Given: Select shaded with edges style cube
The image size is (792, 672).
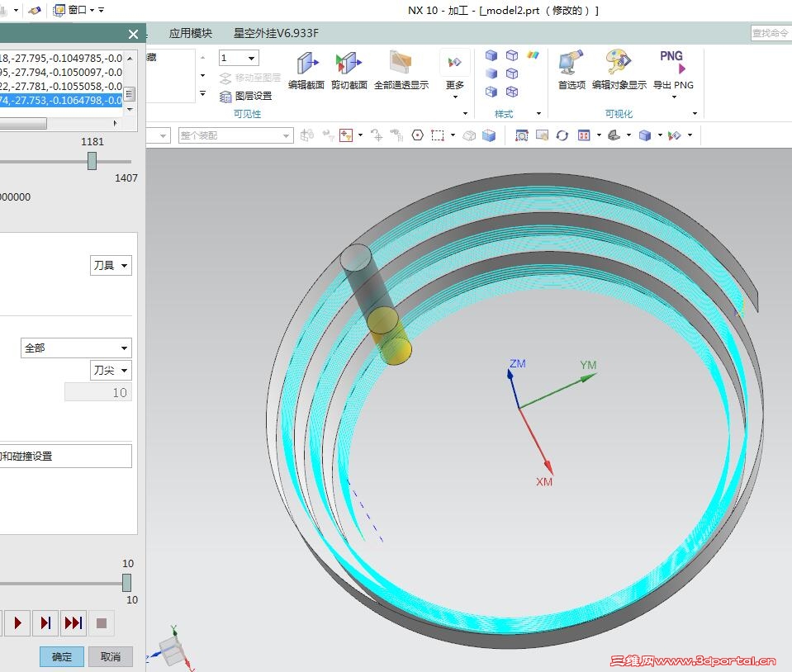Looking at the screenshot, I should [x=491, y=55].
